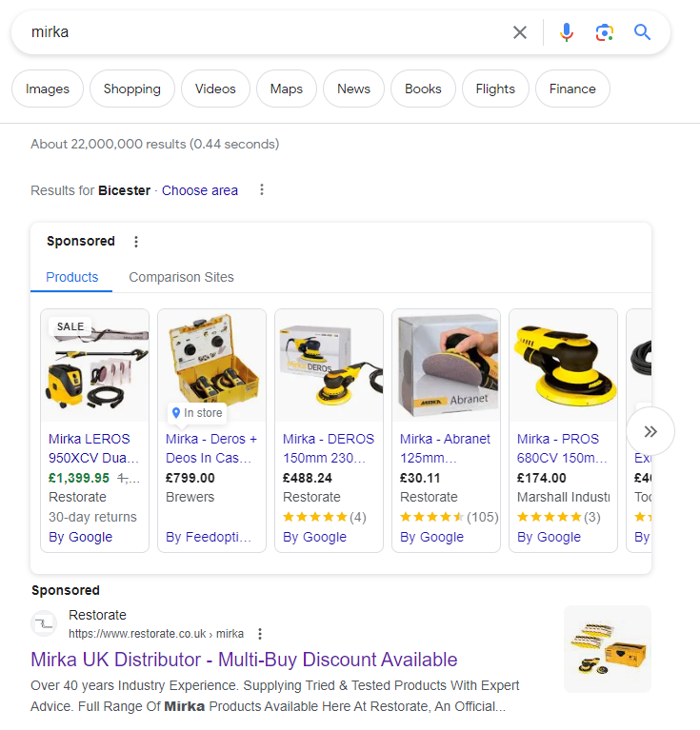Screen dimensions: 700x730
Task: Start voice search with microphone icon
Action: pos(567,32)
